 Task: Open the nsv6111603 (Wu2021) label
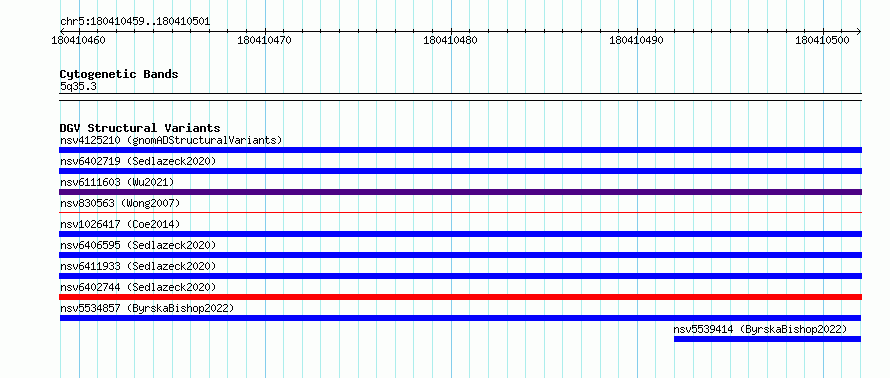(117, 182)
